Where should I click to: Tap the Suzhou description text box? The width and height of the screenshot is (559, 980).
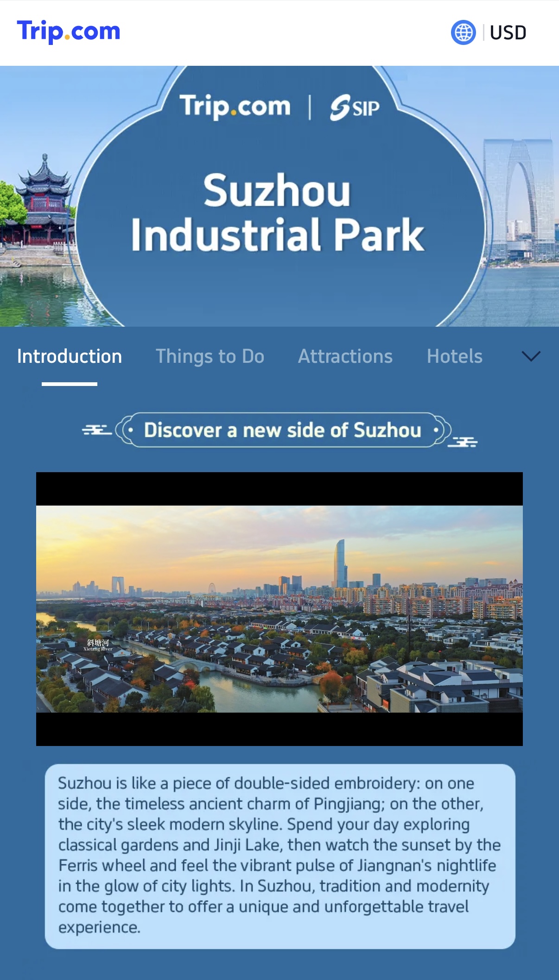[x=279, y=855]
